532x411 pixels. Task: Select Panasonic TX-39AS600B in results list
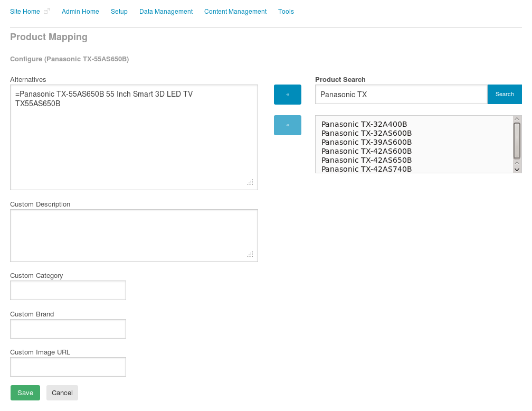pyautogui.click(x=366, y=142)
